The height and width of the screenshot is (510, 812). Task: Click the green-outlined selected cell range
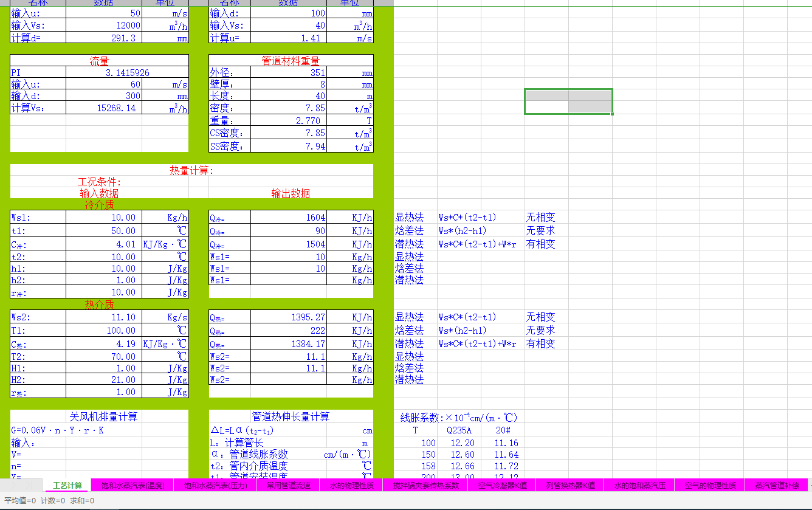click(568, 101)
